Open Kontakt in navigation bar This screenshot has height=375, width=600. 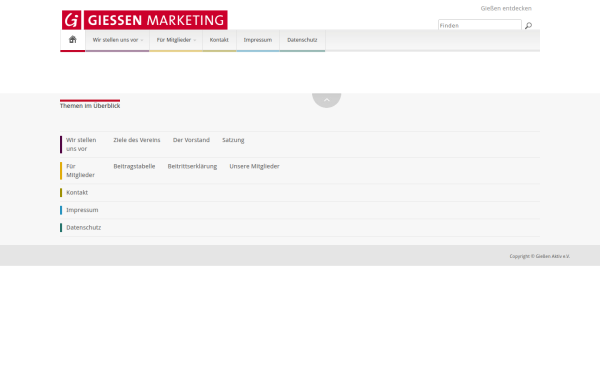click(219, 40)
